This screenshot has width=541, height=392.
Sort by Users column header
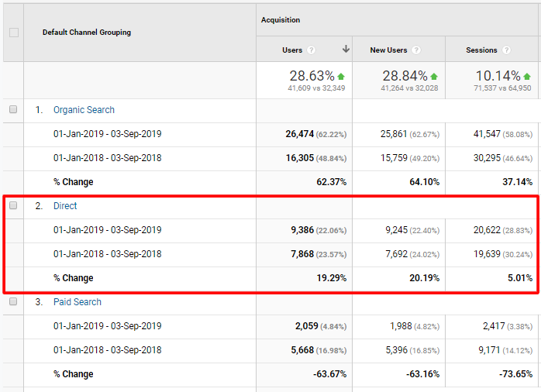[x=292, y=50]
